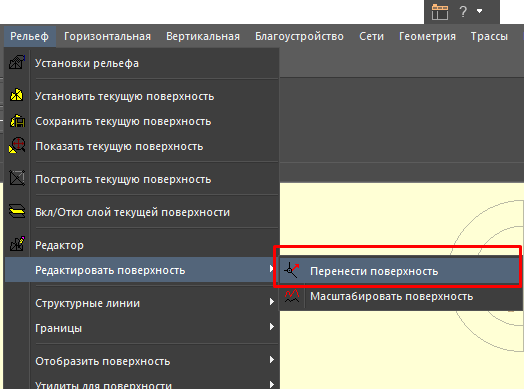The image size is (524, 389).
Task: Open the Вертикальная menu
Action: tap(203, 36)
